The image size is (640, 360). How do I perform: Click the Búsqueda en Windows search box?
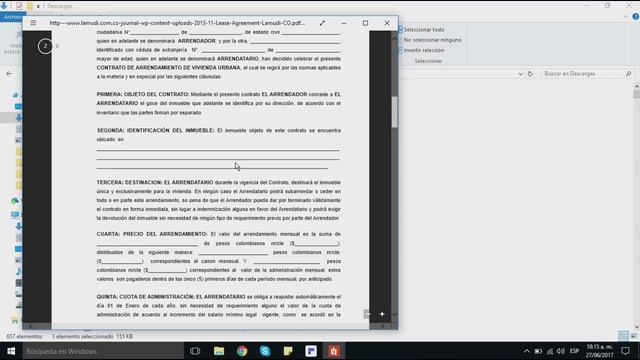103,351
